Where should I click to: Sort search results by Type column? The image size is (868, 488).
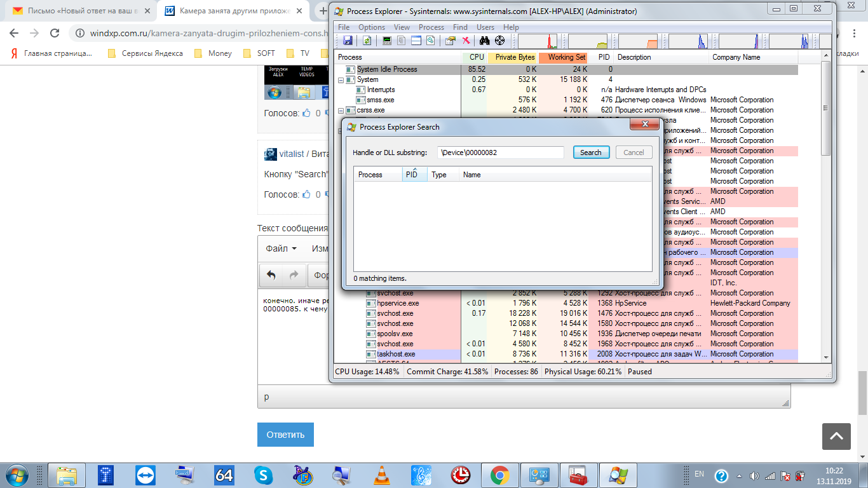(443, 175)
